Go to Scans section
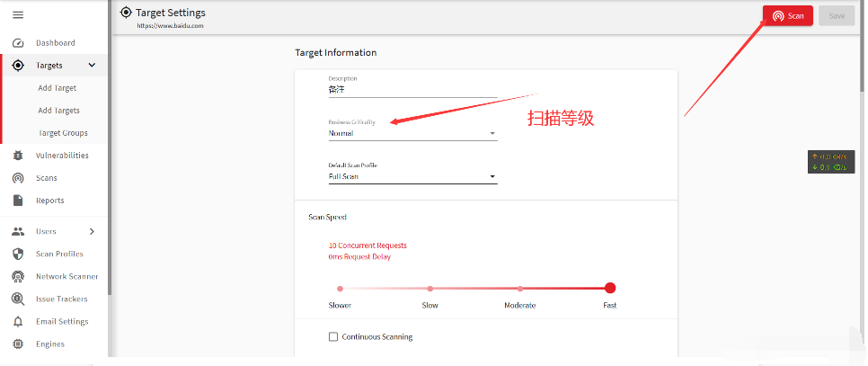The height and width of the screenshot is (366, 868). pyautogui.click(x=47, y=178)
